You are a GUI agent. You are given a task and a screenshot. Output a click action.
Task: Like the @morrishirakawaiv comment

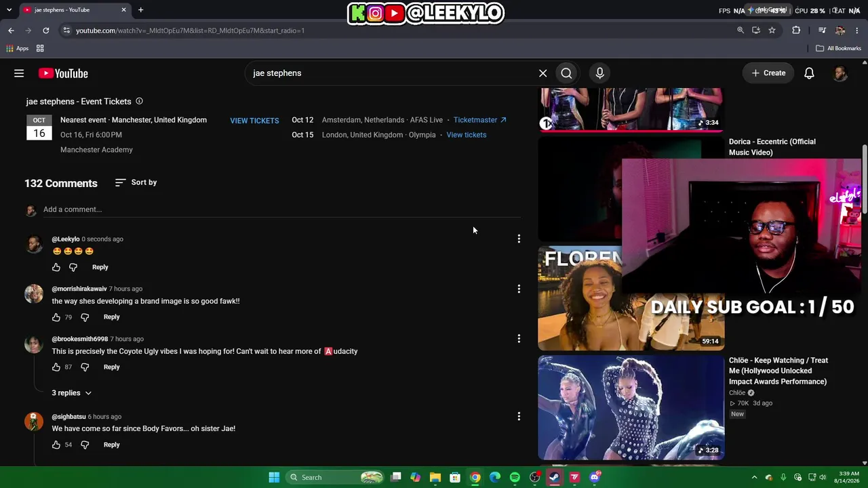56,317
